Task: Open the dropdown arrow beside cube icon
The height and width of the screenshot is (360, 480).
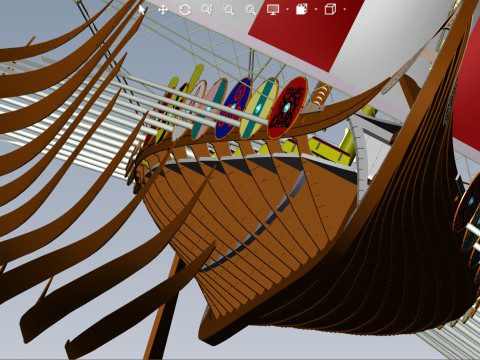Action: point(344,10)
